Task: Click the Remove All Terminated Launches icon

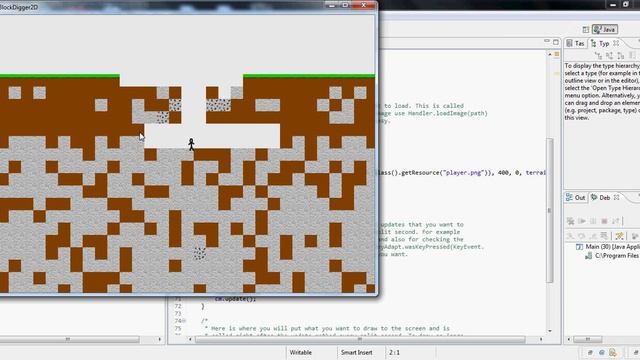Action: click(571, 221)
